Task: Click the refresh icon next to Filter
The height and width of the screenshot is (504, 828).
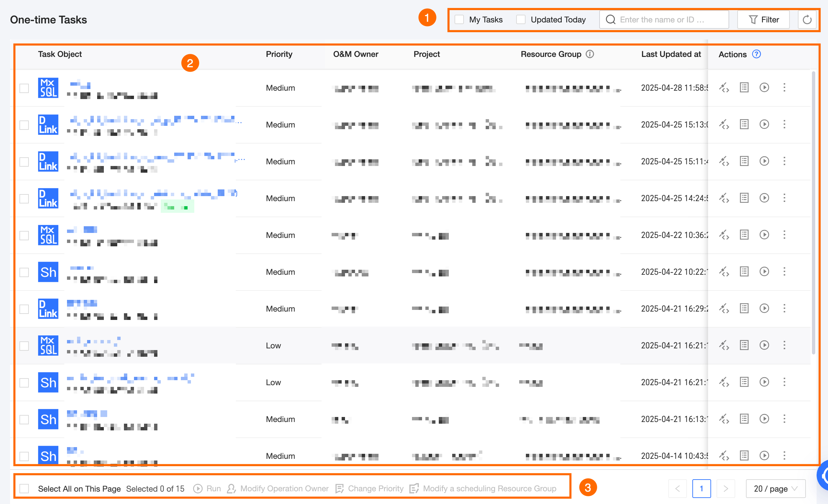Action: (807, 20)
